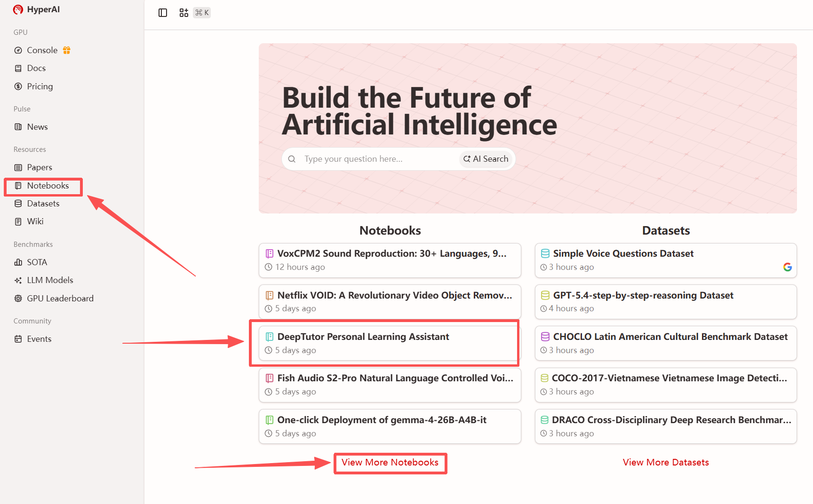Click the gift icon beside Console
Viewport: 813px width, 504px height.
pos(67,50)
